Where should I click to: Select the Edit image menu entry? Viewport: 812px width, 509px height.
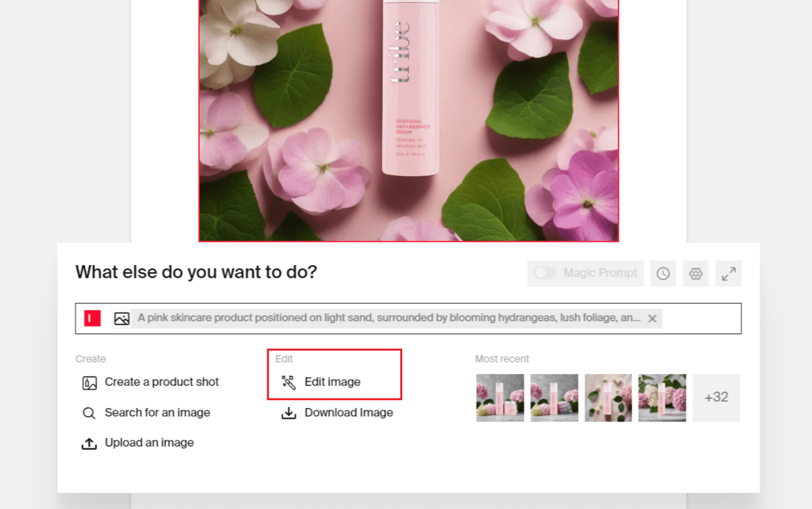point(333,382)
